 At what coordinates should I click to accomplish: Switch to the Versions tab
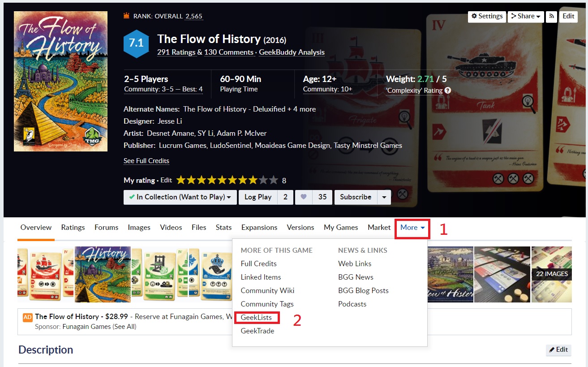(300, 228)
